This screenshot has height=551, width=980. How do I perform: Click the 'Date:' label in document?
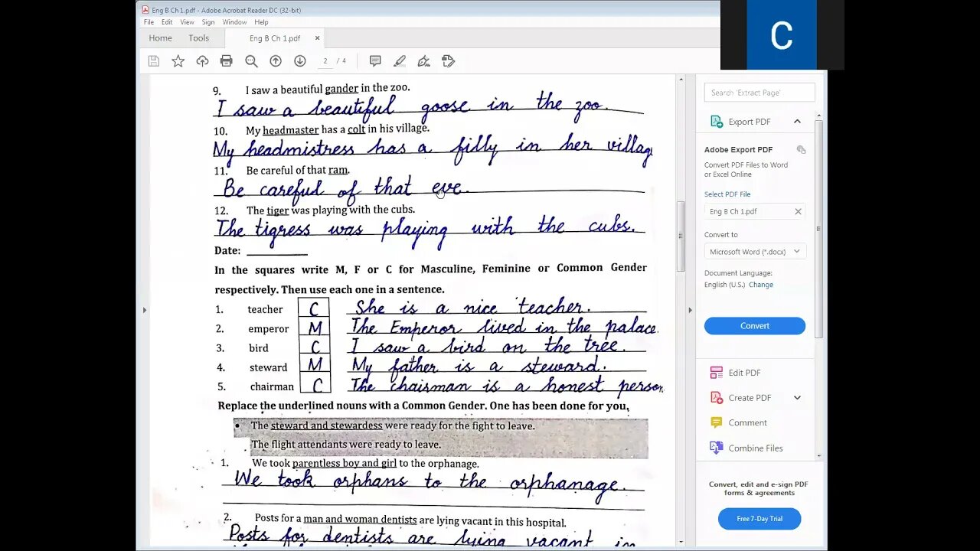point(227,251)
